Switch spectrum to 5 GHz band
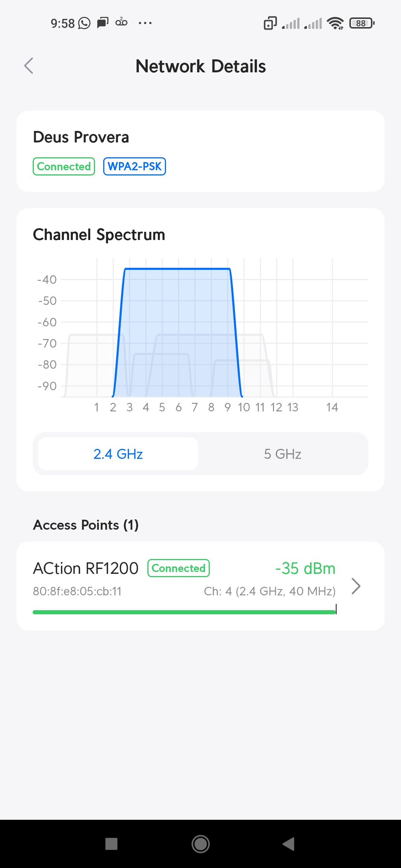Image resolution: width=401 pixels, height=868 pixels. (x=283, y=454)
